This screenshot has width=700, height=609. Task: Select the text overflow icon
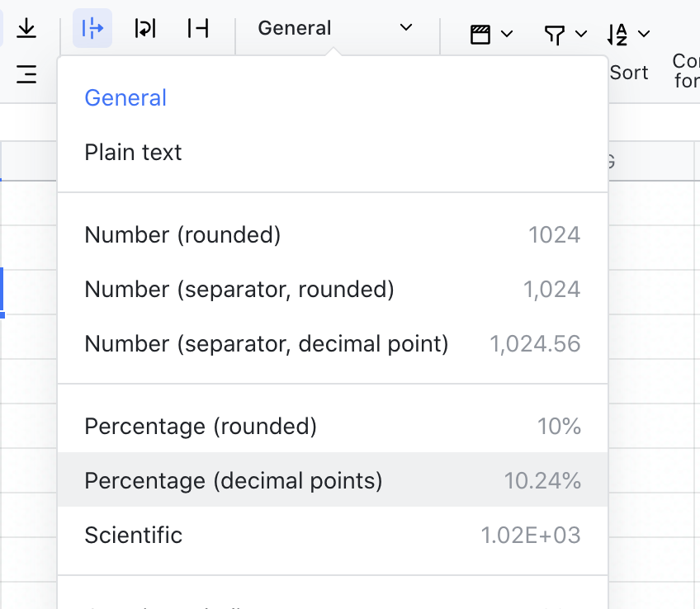(92, 29)
